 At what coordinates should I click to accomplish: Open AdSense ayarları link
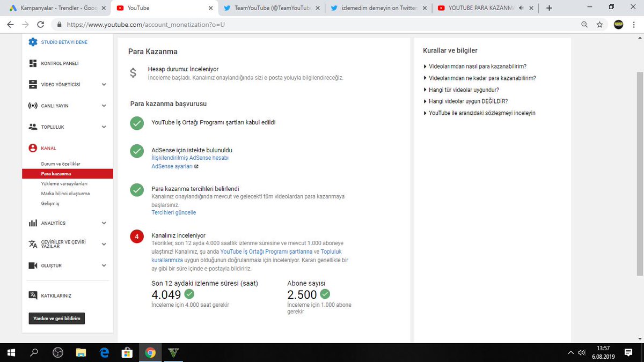[175, 166]
